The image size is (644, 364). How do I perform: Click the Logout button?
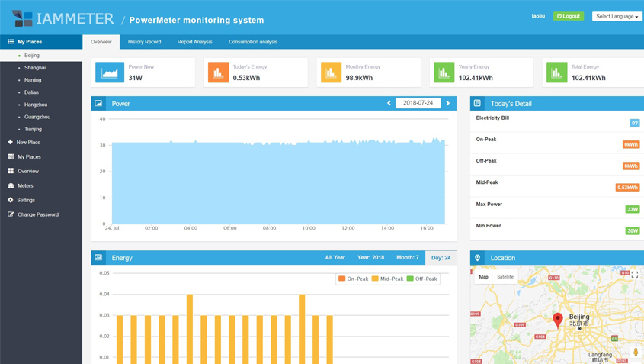click(569, 16)
